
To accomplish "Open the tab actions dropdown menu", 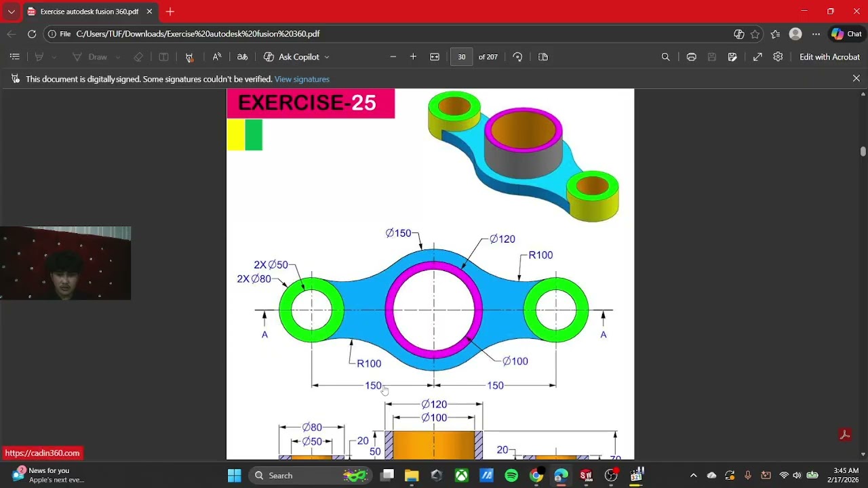I will [11, 12].
